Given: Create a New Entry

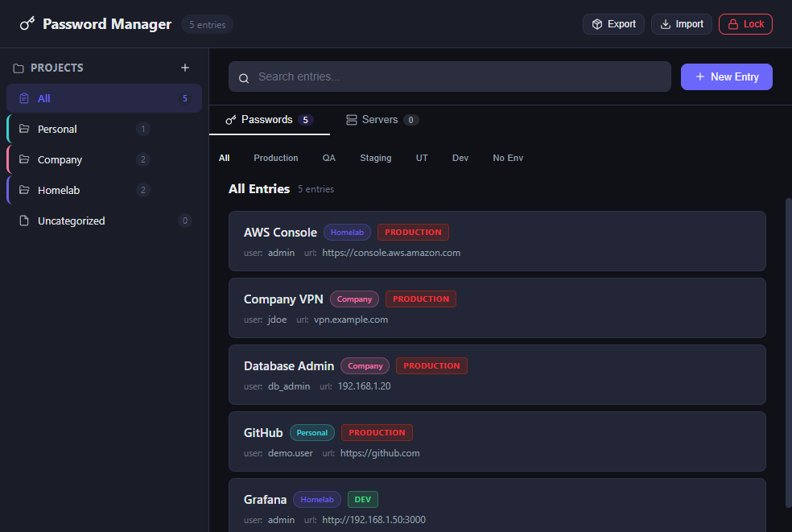Looking at the screenshot, I should 726,76.
